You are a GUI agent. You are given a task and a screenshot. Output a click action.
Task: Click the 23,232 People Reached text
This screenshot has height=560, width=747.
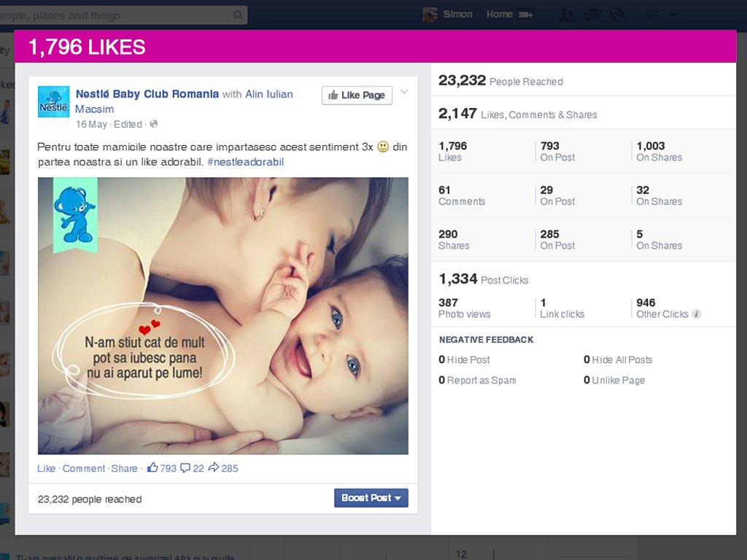(500, 80)
